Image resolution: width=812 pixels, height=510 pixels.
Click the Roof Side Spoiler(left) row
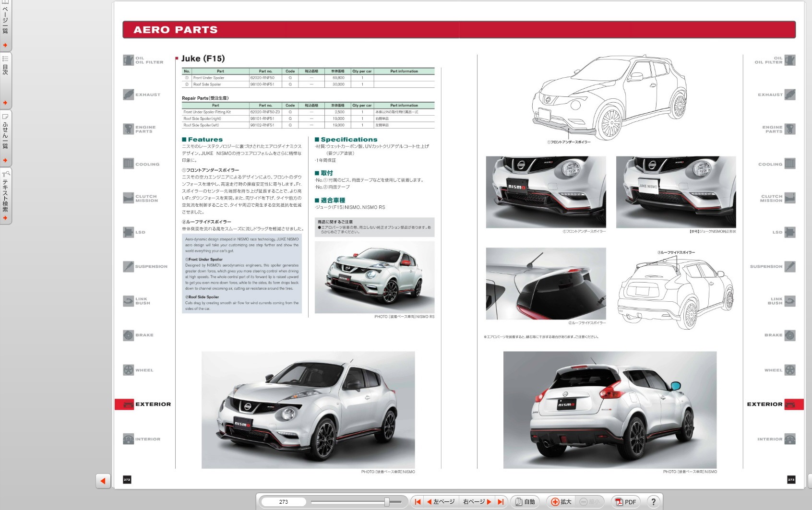pos(308,125)
